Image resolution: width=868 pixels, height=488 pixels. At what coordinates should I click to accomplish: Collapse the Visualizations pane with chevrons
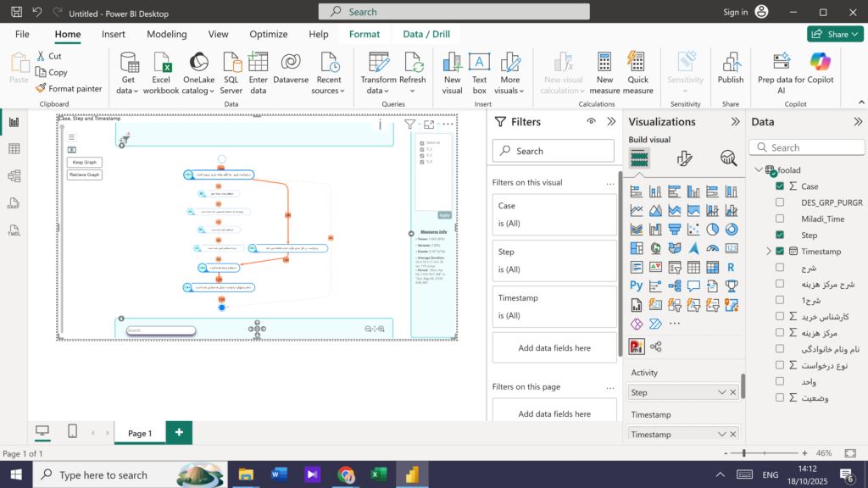click(736, 122)
